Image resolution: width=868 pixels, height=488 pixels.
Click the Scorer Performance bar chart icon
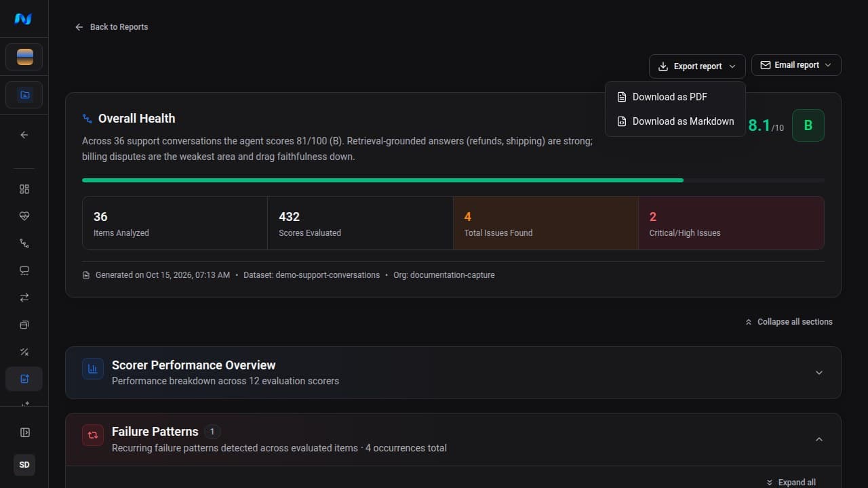coord(93,369)
